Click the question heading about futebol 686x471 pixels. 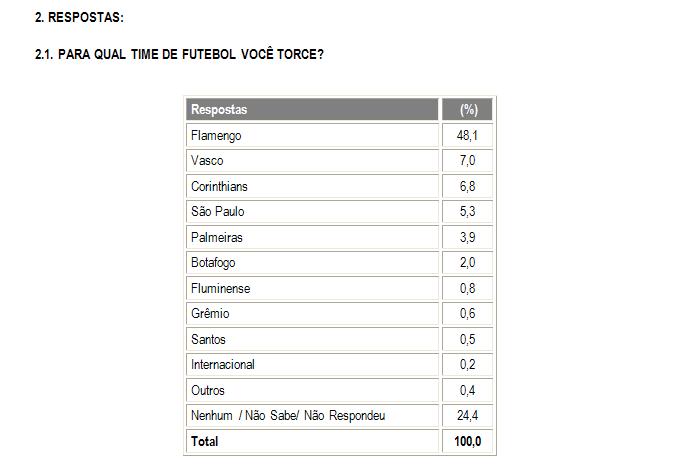179,54
